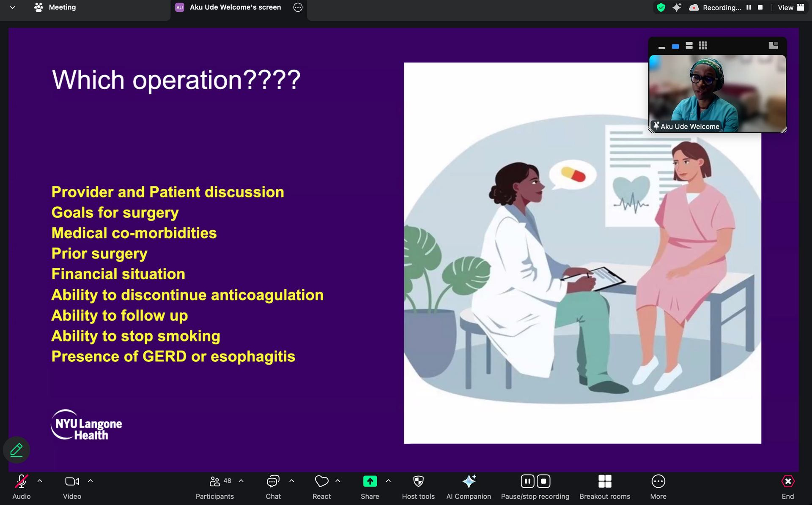Expand video options chevron
This screenshot has width=812, height=505.
[x=91, y=481]
